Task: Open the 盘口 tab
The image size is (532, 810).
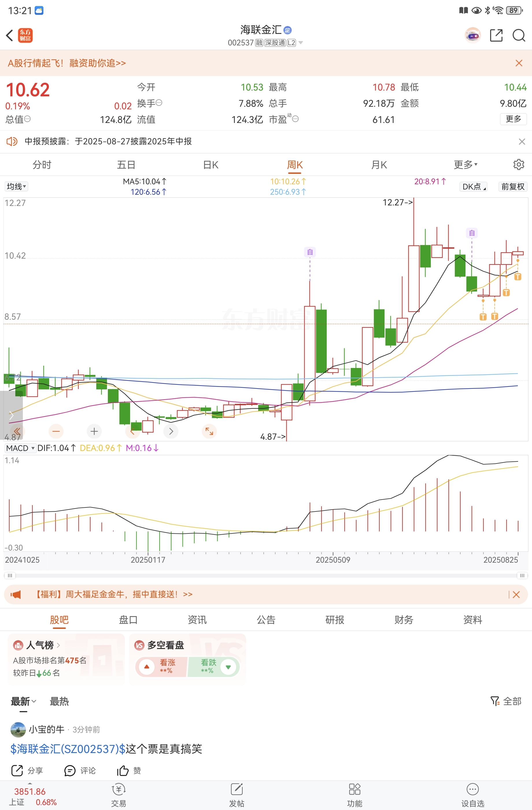Action: pyautogui.click(x=128, y=620)
